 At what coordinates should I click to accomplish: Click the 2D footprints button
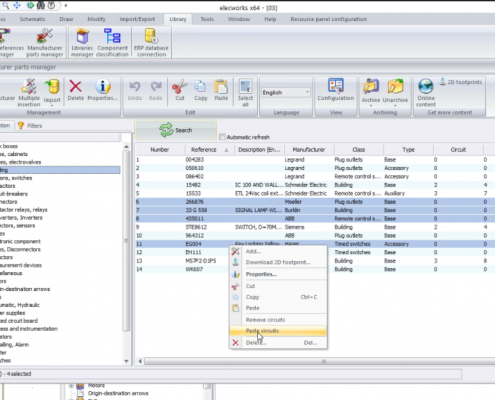[x=461, y=82]
